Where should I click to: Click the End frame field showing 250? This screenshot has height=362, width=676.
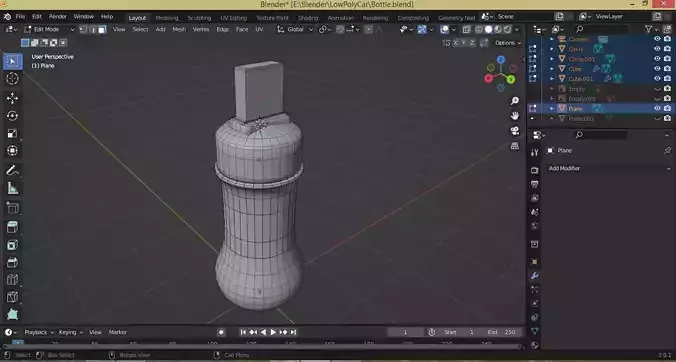pos(503,332)
